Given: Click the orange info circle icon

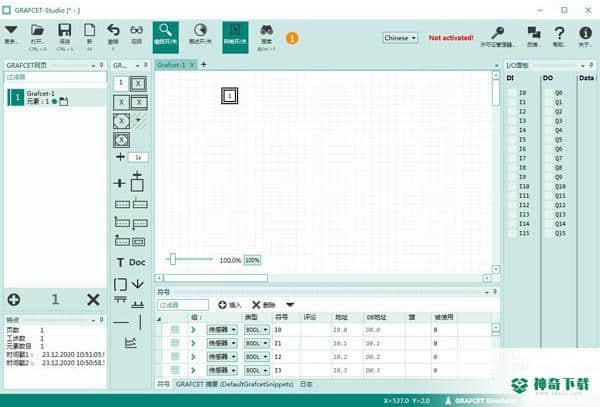Looking at the screenshot, I should pos(292,38).
